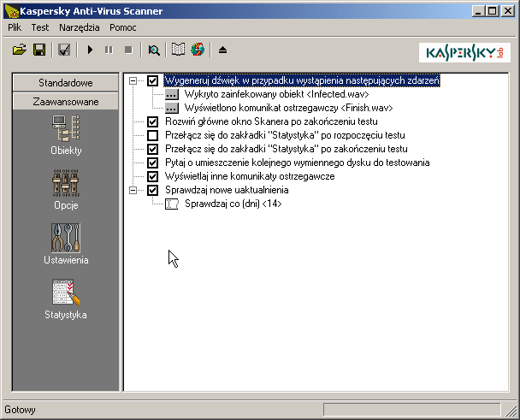Screen dimensions: 520x420
Task: Toggle Statystyka switch po zakończeniu testu checkbox
Action: pos(152,149)
